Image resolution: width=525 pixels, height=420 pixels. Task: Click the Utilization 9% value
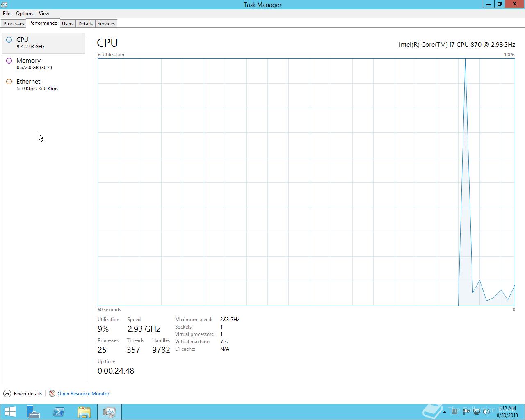pos(103,329)
